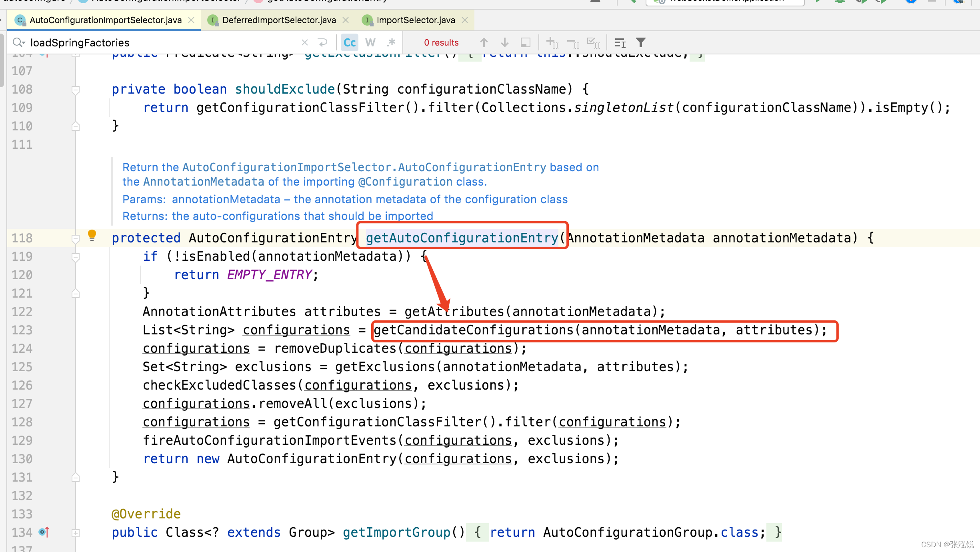This screenshot has width=980, height=552.
Task: Click the add selection for next occurrence icon
Action: pos(552,42)
